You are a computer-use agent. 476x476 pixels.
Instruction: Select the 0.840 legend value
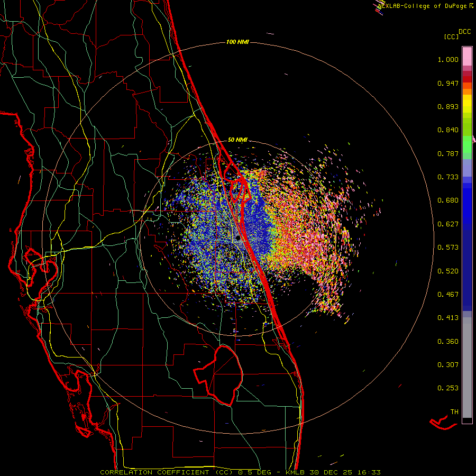448,130
